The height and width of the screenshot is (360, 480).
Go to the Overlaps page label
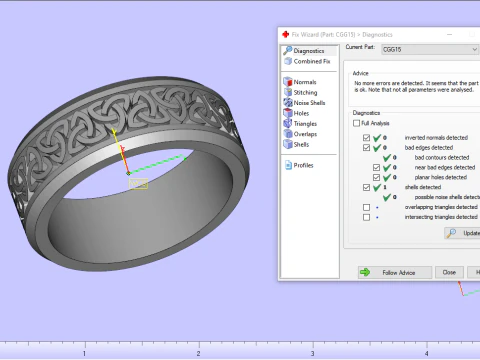305,134
